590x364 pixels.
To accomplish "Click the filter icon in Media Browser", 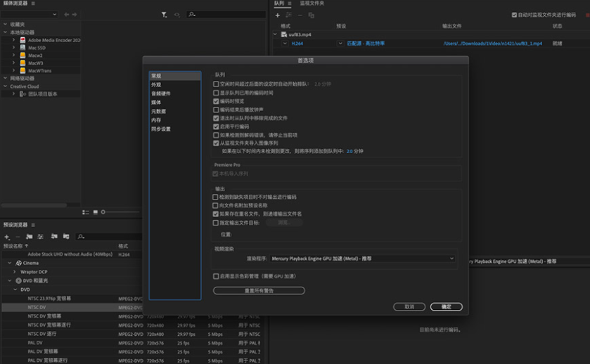I will [164, 15].
